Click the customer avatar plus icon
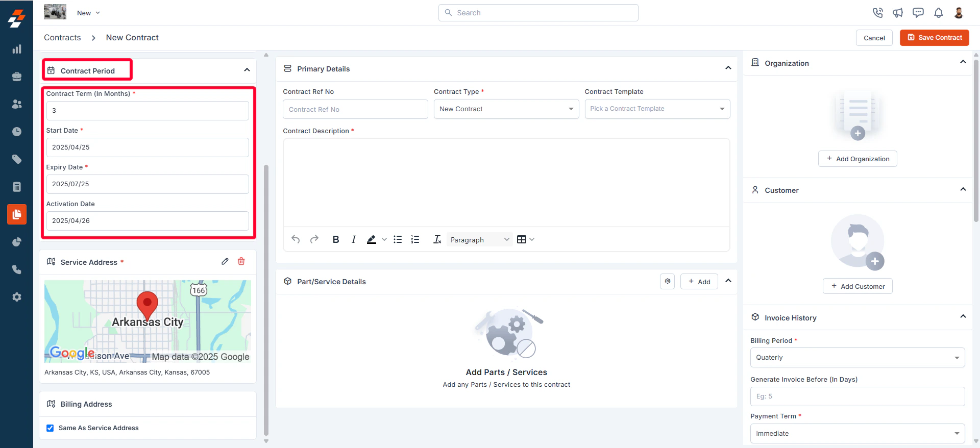Screen dimensions: 980x448 (x=875, y=261)
